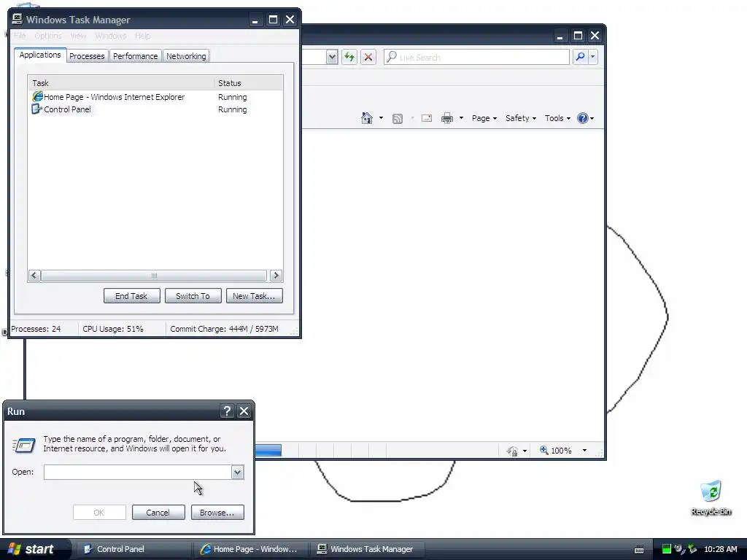Open the Help menu in Task Manager
Screen dimensions: 747x560
click(142, 36)
